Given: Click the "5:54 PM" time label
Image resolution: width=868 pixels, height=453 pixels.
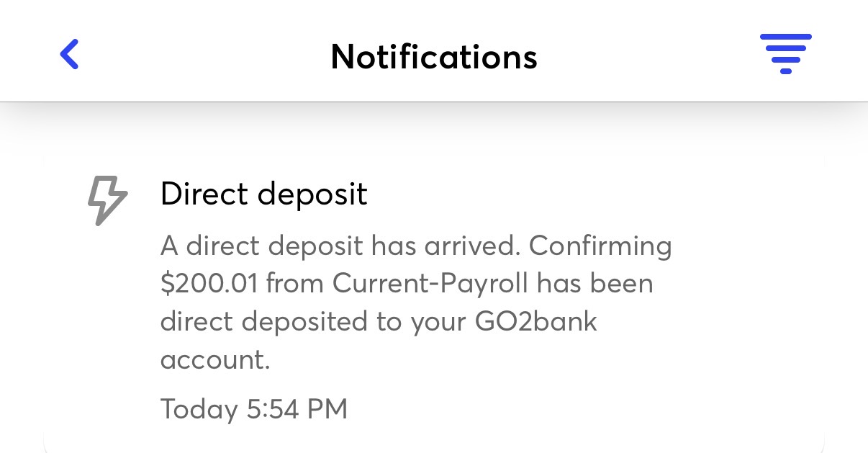Looking at the screenshot, I should [x=297, y=409].
